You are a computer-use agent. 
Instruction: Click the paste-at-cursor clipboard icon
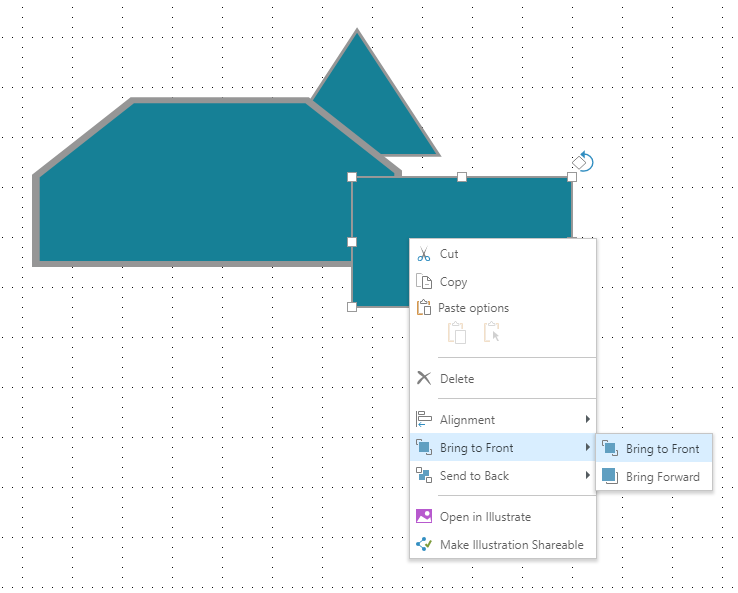[x=491, y=333]
